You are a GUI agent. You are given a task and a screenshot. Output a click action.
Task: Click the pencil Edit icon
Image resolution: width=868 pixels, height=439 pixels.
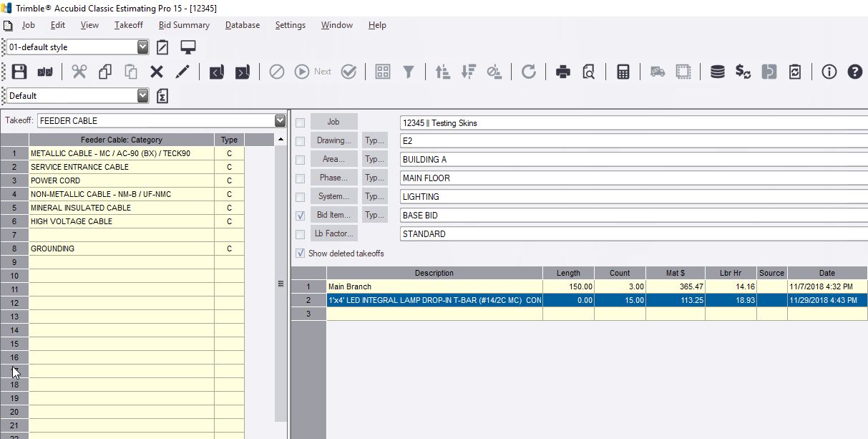183,72
